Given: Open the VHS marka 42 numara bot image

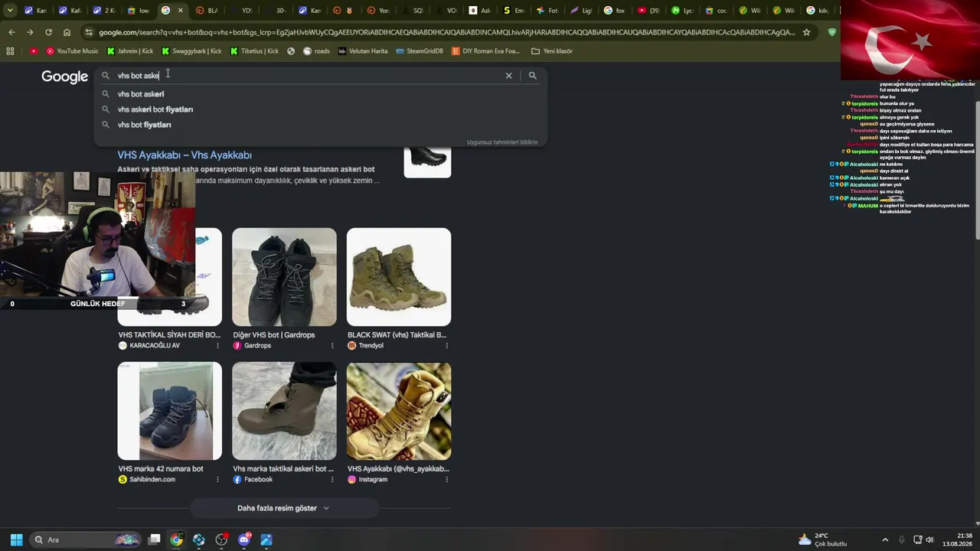Looking at the screenshot, I should pyautogui.click(x=170, y=411).
